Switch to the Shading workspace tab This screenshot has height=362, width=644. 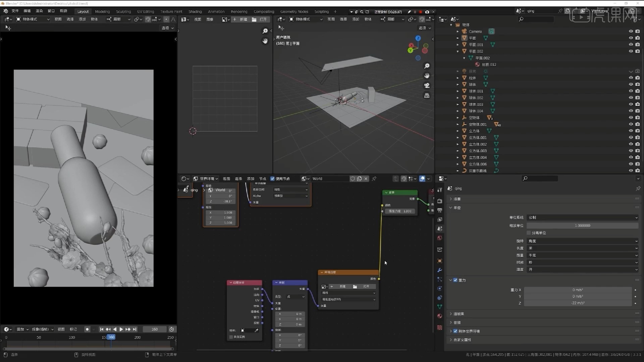coord(195,11)
